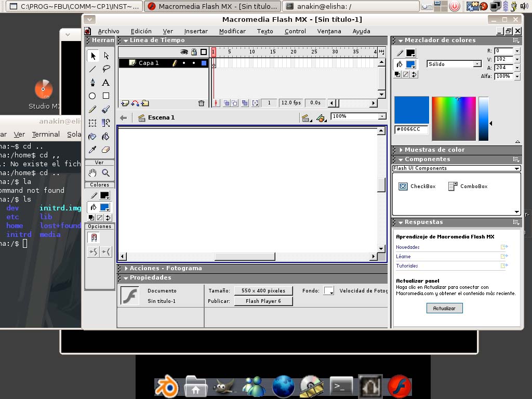Open the Edición menu
This screenshot has width=532, height=399.
pyautogui.click(x=141, y=31)
